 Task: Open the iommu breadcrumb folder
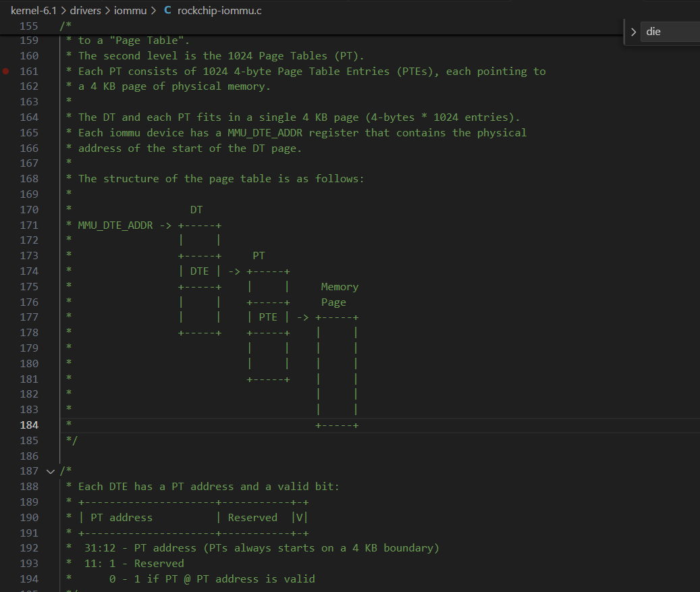(x=131, y=11)
